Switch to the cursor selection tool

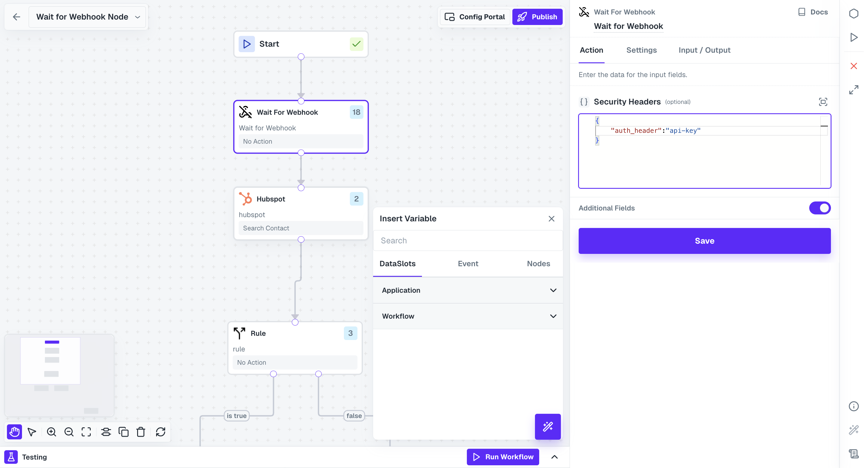tap(32, 432)
